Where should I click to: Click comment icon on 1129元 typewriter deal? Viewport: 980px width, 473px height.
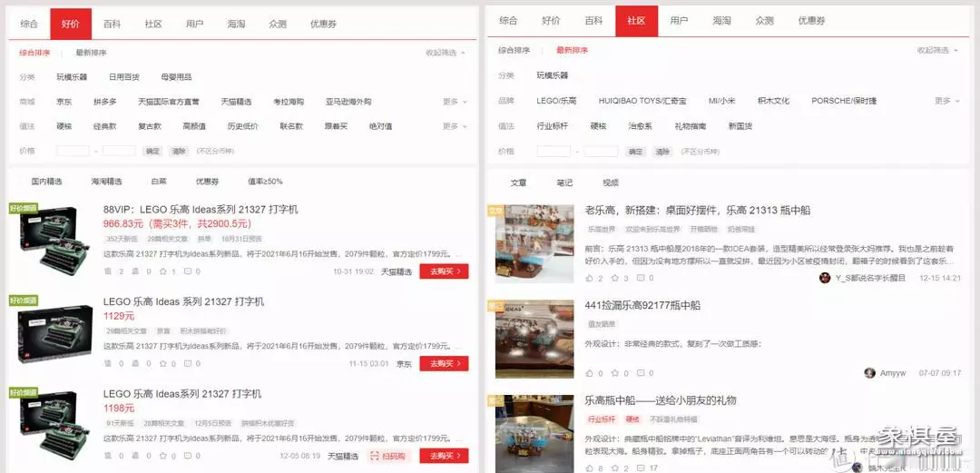point(188,364)
